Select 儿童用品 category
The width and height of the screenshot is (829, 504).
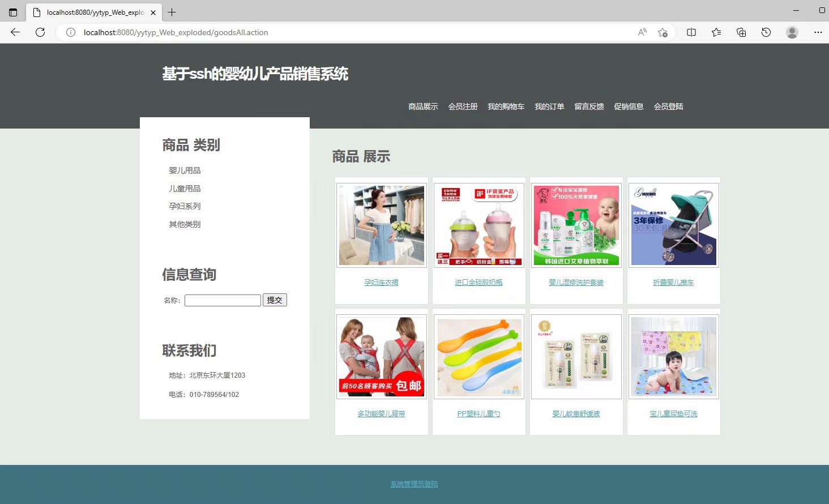point(185,189)
